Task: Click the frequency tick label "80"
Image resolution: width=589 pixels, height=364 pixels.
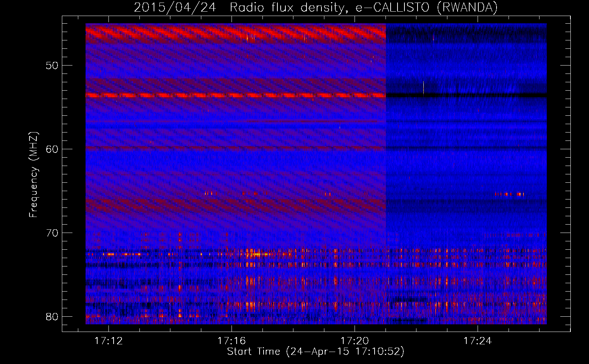Action: 52,317
